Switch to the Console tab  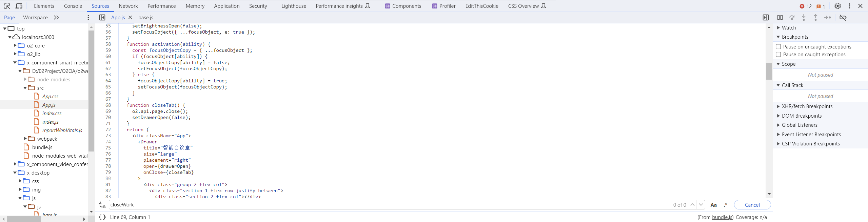click(73, 6)
